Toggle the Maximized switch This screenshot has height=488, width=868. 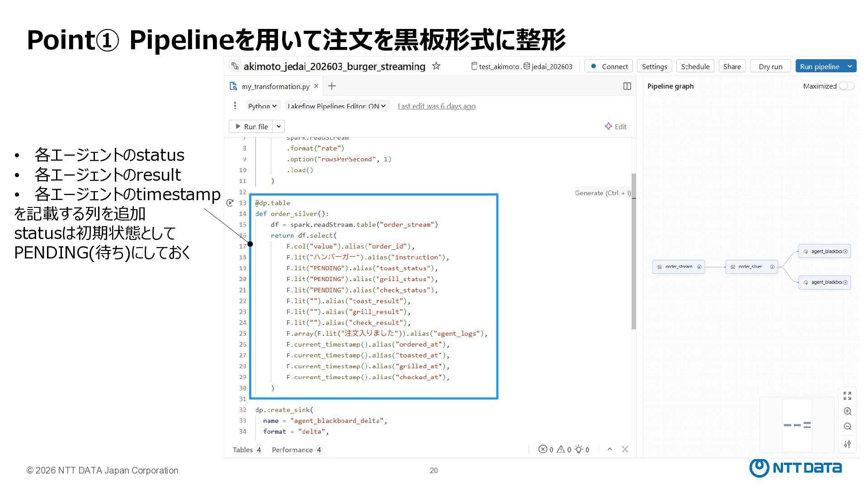point(846,86)
